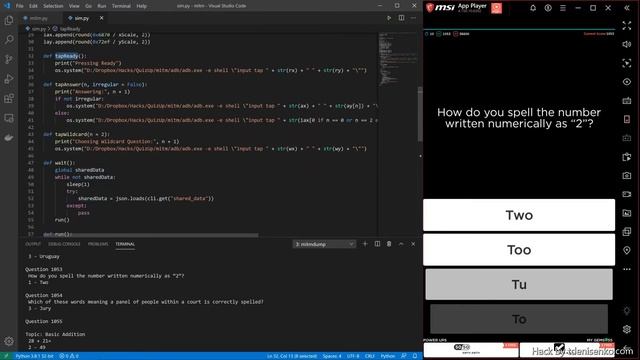Image resolution: width=640 pixels, height=360 pixels.
Task: Open the Docker view in activity bar
Action: click(x=9, y=138)
